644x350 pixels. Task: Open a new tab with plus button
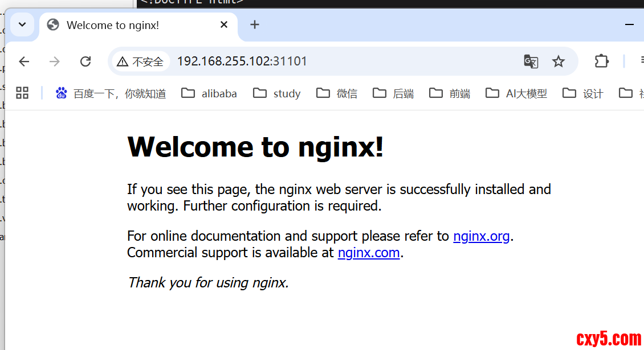(255, 24)
